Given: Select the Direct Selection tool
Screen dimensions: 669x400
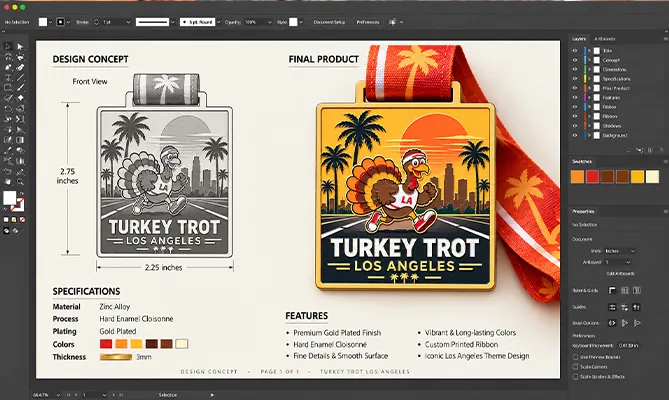Looking at the screenshot, I should pyautogui.click(x=20, y=46).
